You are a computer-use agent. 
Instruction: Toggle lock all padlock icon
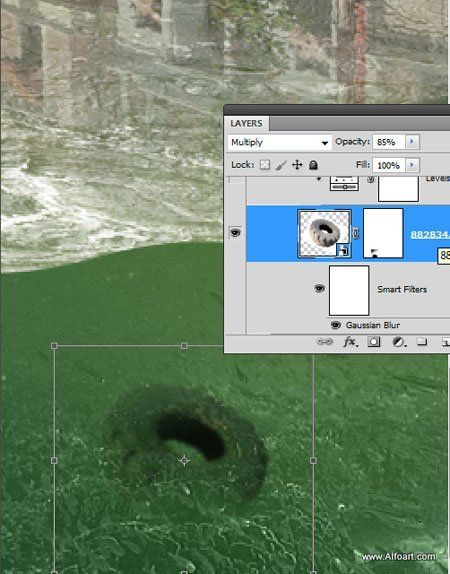tap(313, 165)
